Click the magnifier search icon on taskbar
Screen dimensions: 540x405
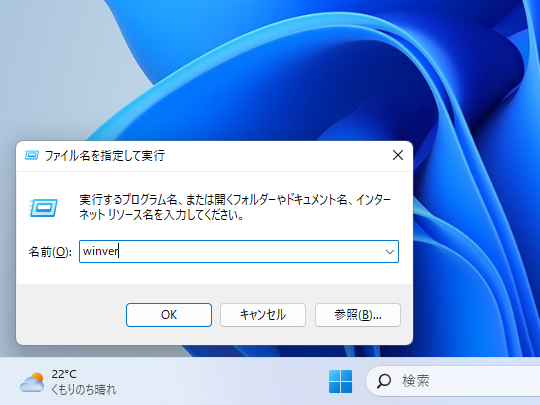[384, 381]
